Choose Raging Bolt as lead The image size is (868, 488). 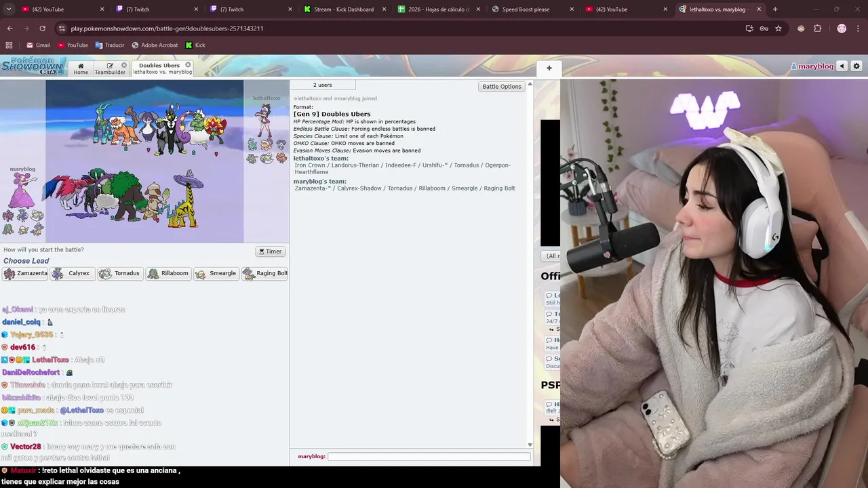265,273
